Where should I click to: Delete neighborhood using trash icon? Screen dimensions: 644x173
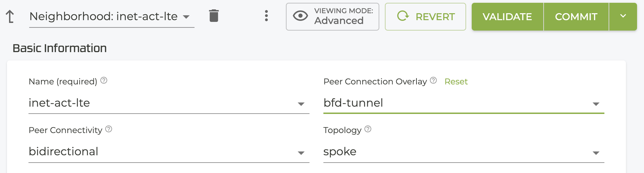pyautogui.click(x=214, y=16)
